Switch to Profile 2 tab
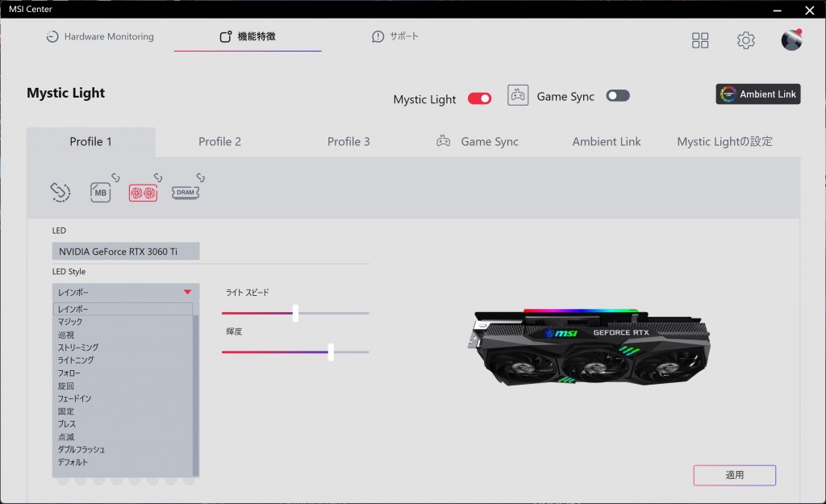Viewport: 826px width, 504px height. point(219,142)
